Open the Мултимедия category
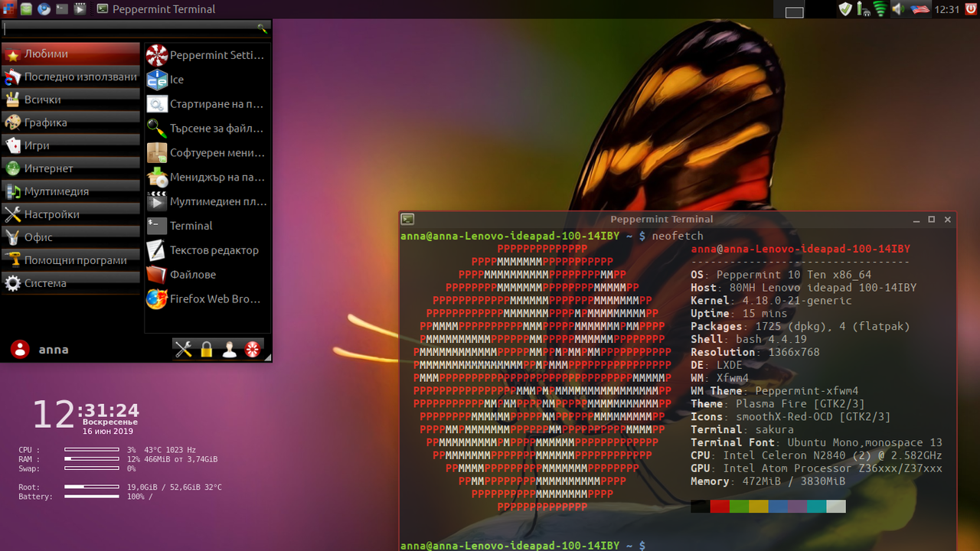This screenshot has width=980, height=551. [70, 192]
